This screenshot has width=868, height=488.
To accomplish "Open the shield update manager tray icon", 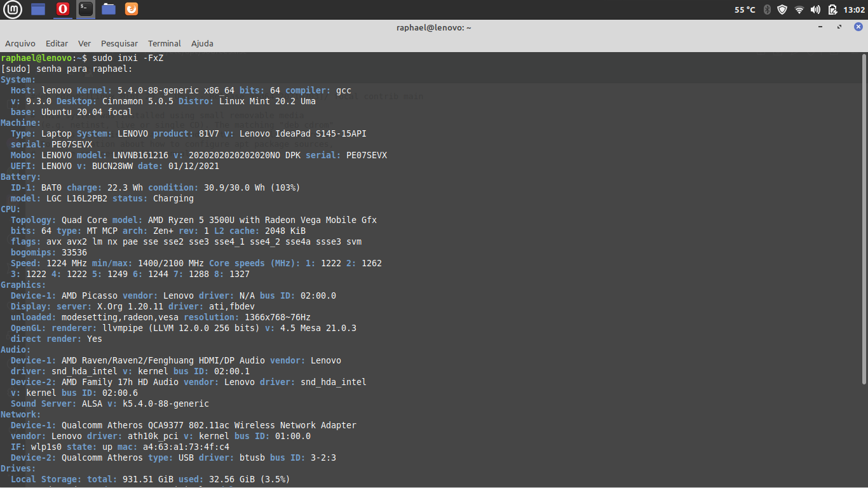I will point(782,10).
